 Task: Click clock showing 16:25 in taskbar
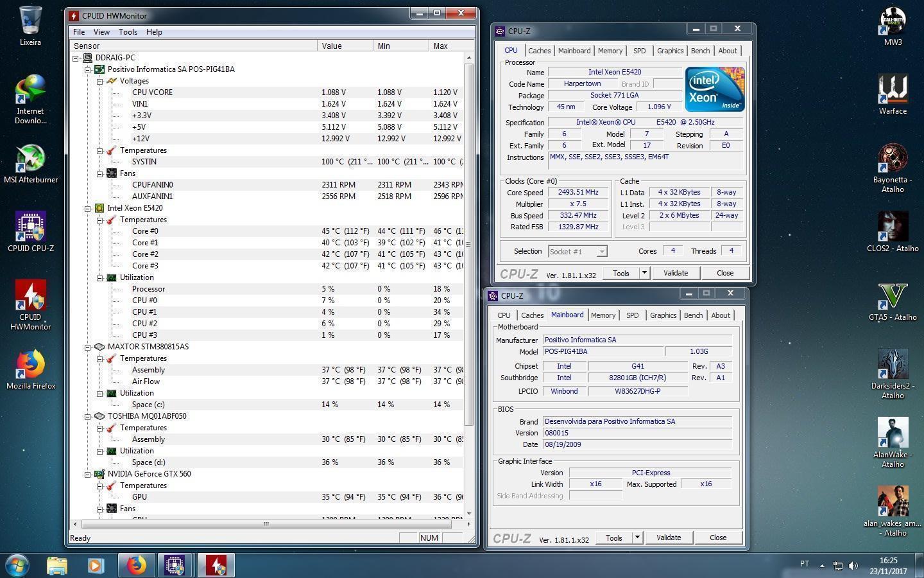[x=888, y=561]
